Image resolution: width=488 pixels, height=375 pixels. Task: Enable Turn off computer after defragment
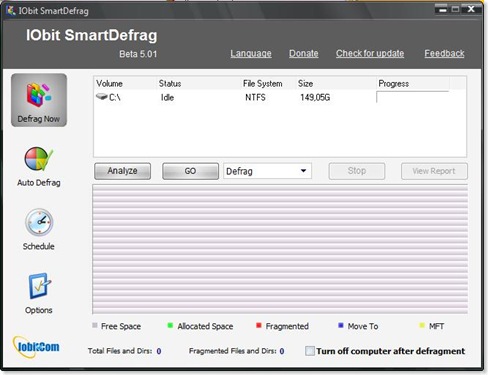[x=310, y=351]
